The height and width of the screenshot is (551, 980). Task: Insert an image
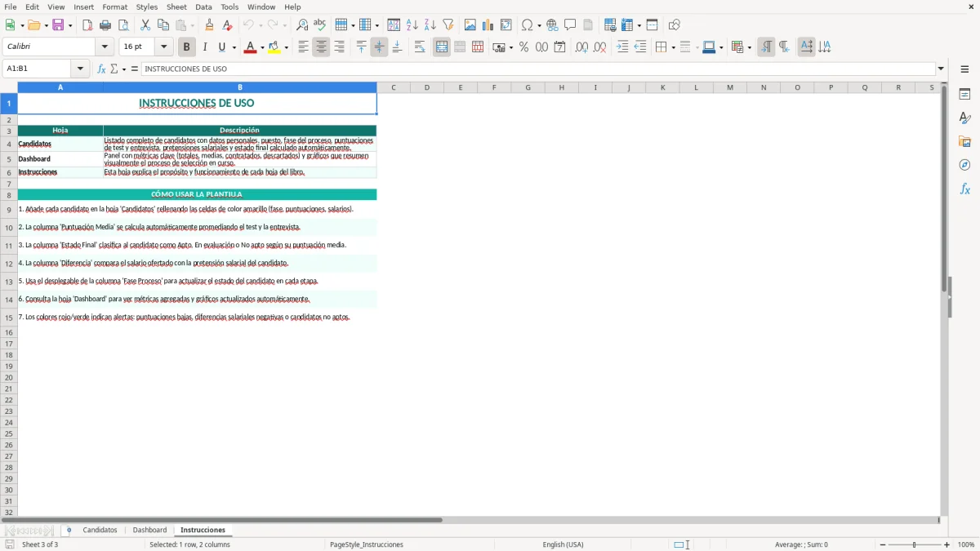coord(470,25)
